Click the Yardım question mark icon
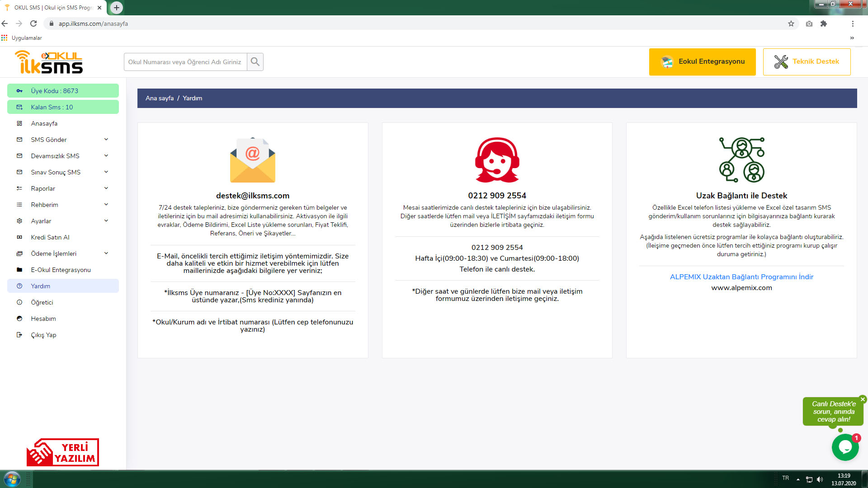The width and height of the screenshot is (868, 488). coord(19,286)
